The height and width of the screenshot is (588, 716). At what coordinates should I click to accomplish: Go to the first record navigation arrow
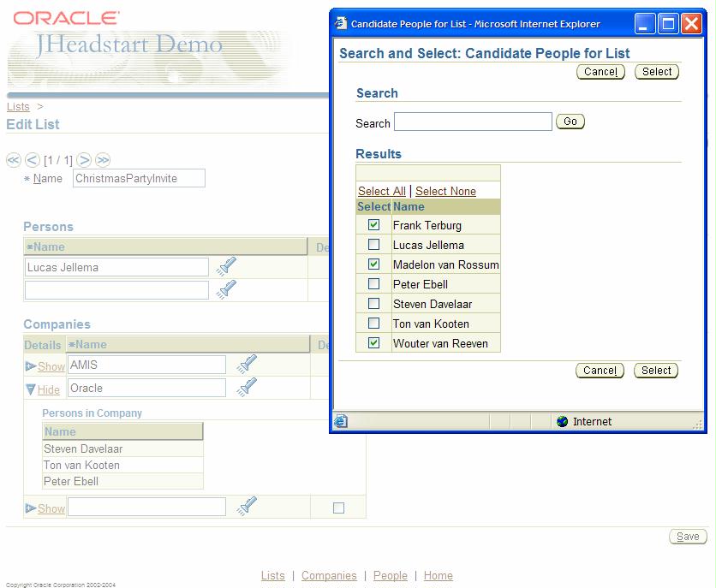pos(14,160)
